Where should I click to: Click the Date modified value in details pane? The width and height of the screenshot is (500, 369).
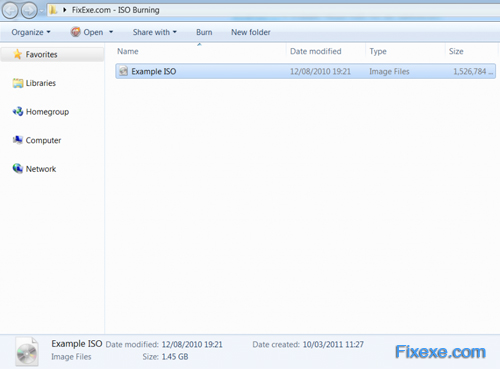[192, 344]
